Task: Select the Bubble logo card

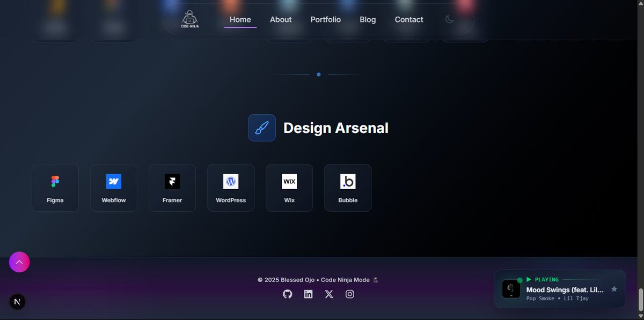Action: pyautogui.click(x=348, y=188)
